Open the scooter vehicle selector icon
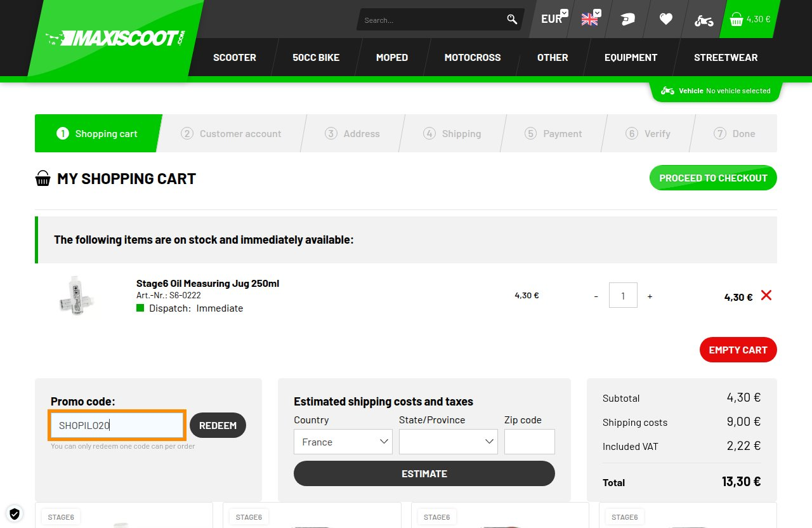812x528 pixels. pyautogui.click(x=704, y=20)
